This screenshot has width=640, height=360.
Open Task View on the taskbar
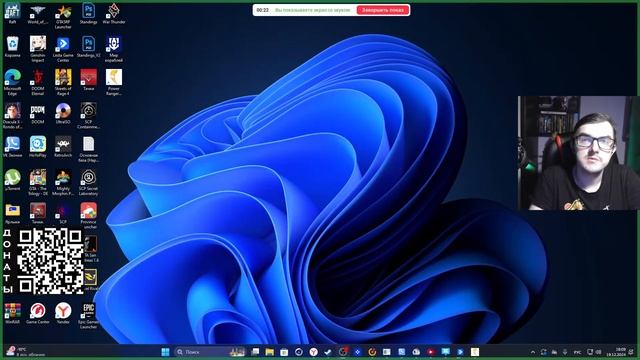[x=255, y=352]
